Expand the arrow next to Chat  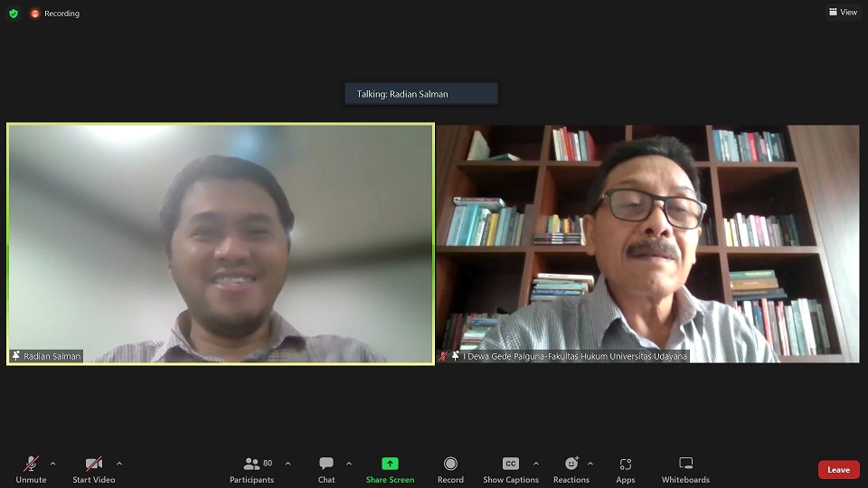[x=349, y=464]
